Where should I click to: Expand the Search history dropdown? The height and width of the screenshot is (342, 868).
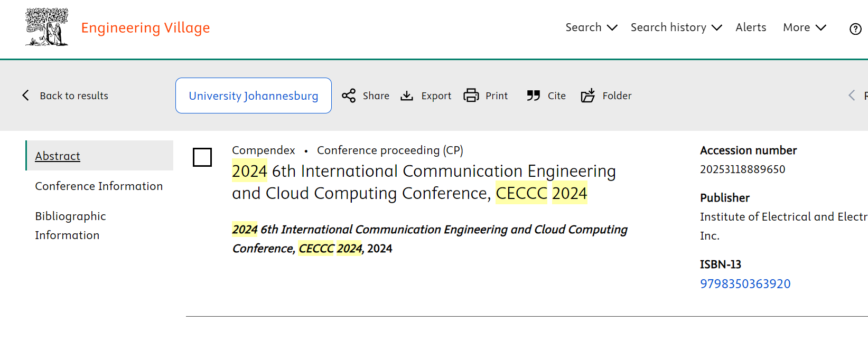click(676, 27)
